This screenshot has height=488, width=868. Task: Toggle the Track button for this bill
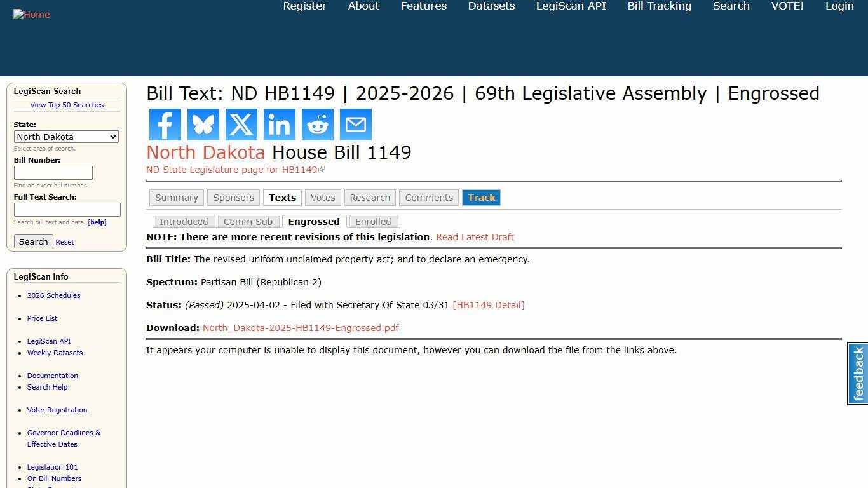click(x=481, y=198)
